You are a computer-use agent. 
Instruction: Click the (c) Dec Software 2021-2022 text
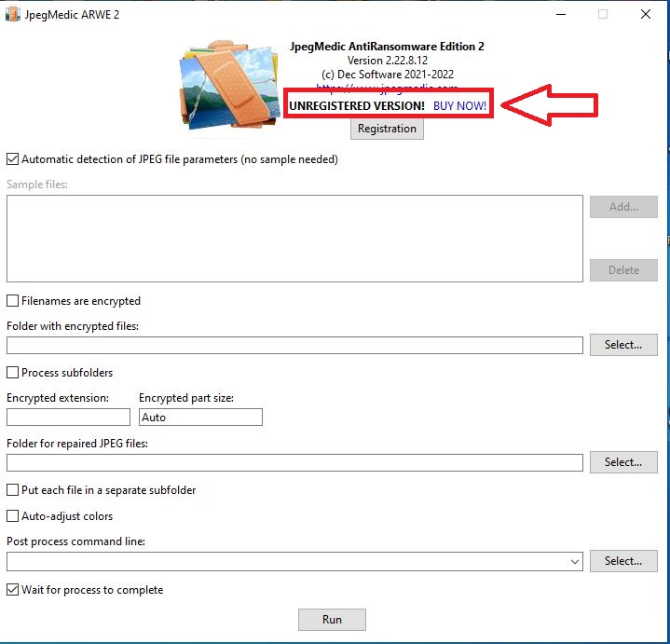(388, 75)
